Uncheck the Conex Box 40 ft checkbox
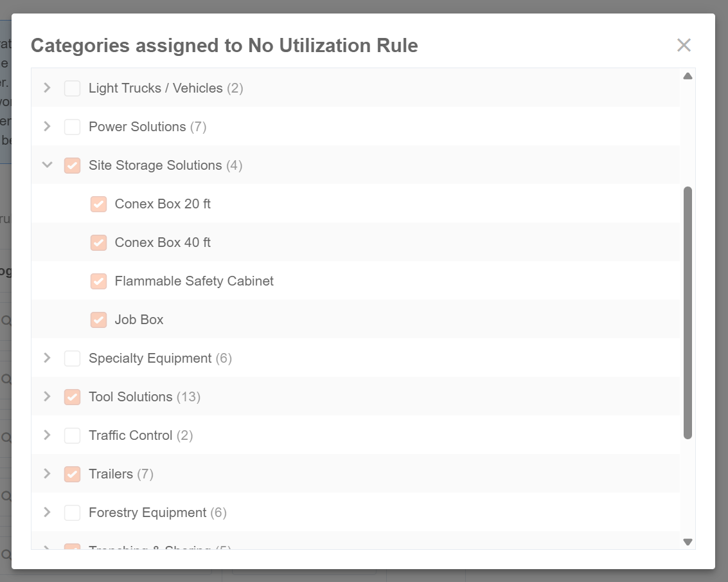Viewport: 728px width, 582px height. [x=98, y=242]
